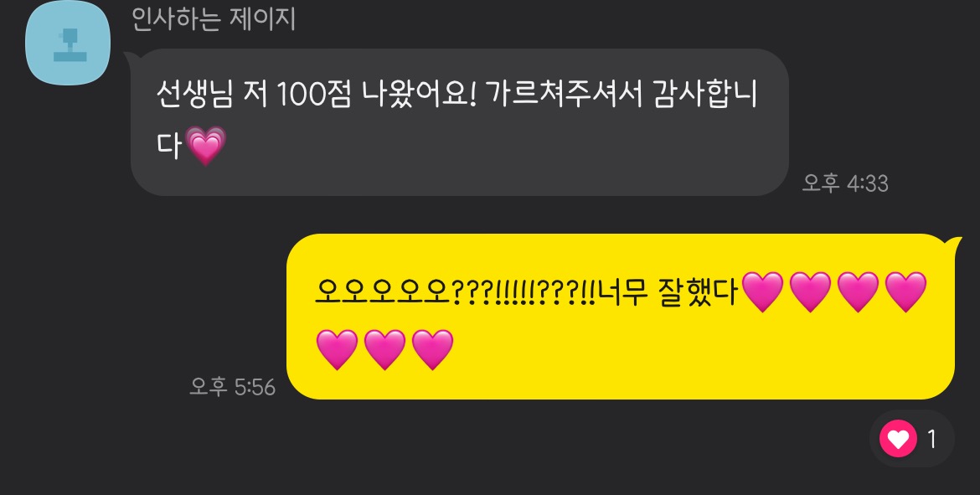Click the 오후 5:56 timestamp

coord(233,387)
